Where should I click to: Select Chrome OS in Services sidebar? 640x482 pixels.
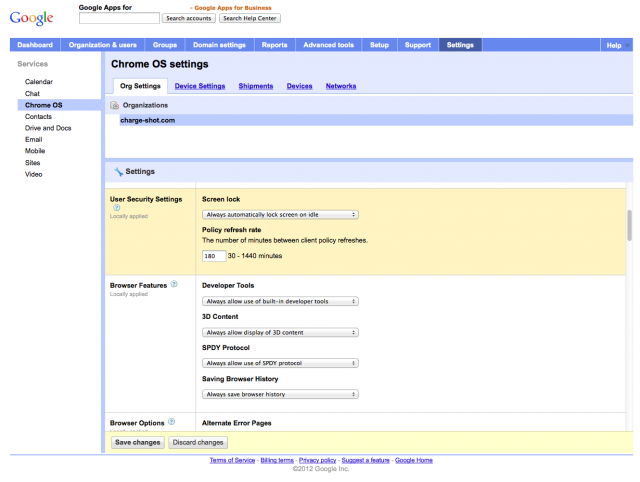pos(59,105)
